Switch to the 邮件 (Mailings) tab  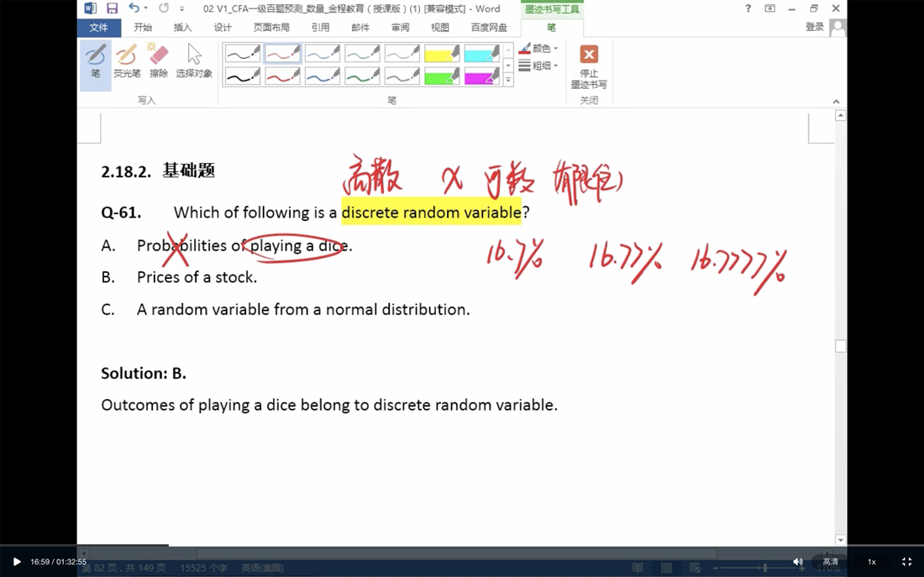tap(360, 27)
